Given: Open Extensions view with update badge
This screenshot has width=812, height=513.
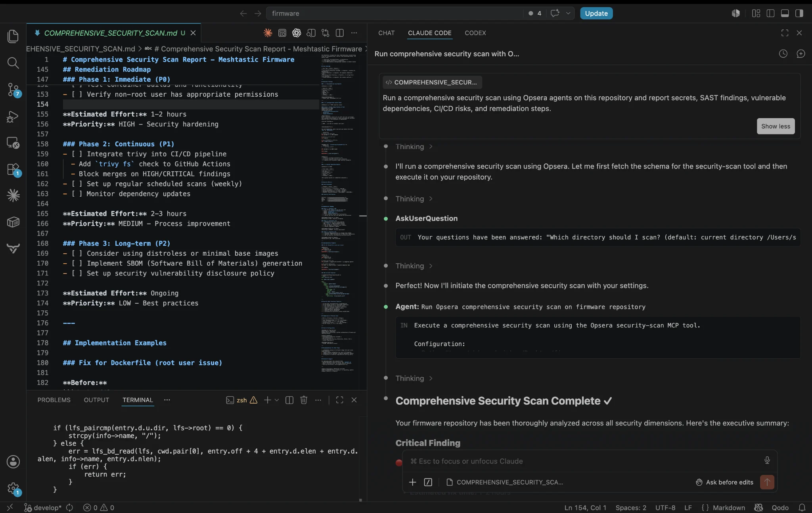Looking at the screenshot, I should [x=13, y=170].
